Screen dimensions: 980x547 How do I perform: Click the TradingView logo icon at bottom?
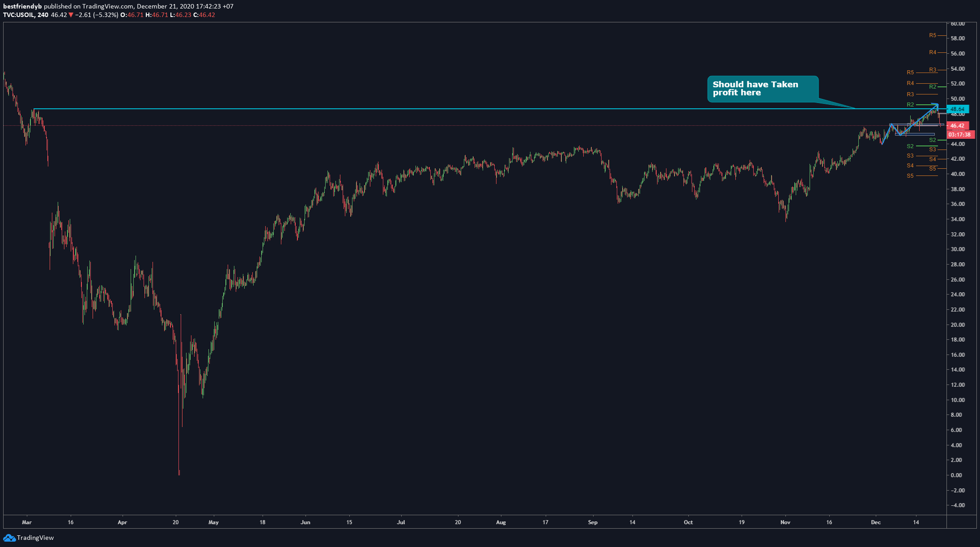point(9,538)
